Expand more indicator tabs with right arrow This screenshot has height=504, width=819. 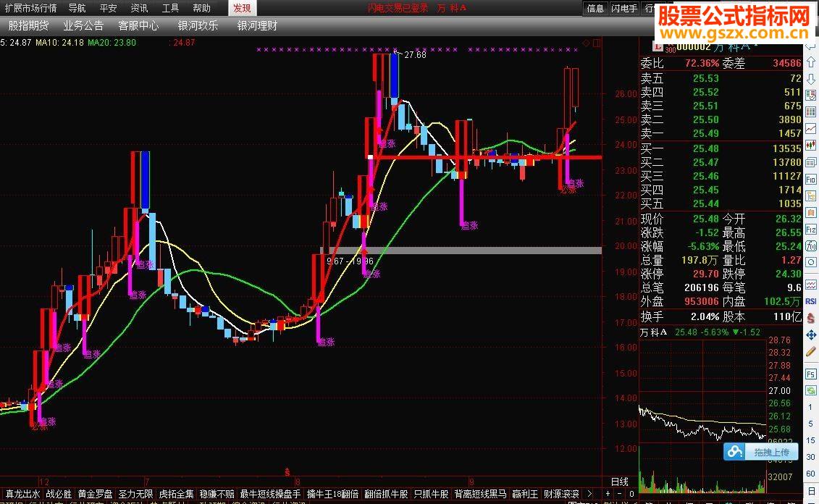tap(589, 493)
